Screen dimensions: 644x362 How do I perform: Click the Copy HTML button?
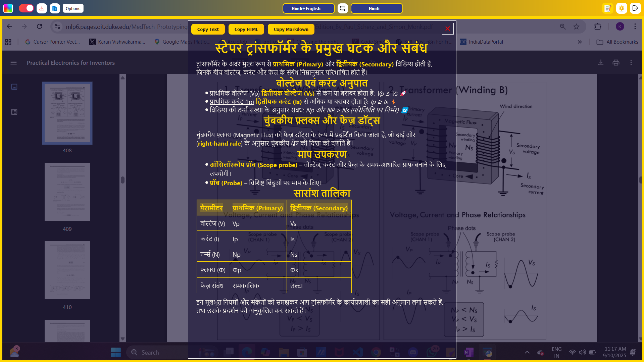pyautogui.click(x=246, y=29)
